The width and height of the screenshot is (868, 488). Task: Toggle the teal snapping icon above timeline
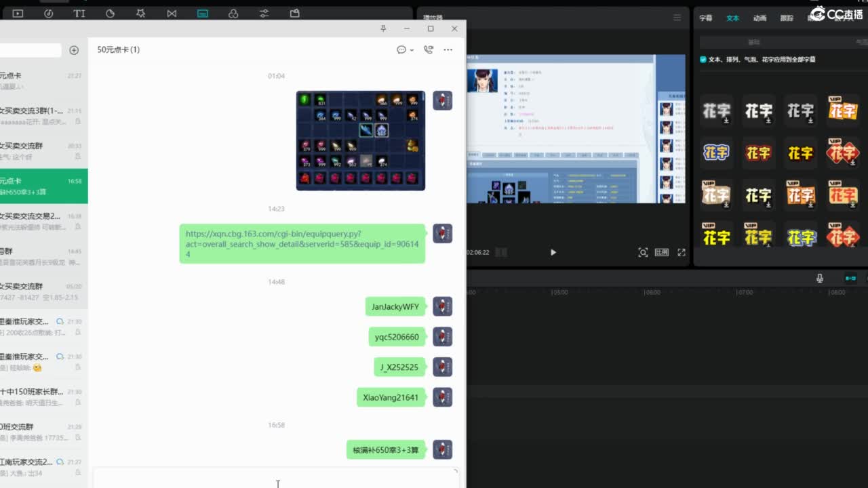point(850,278)
